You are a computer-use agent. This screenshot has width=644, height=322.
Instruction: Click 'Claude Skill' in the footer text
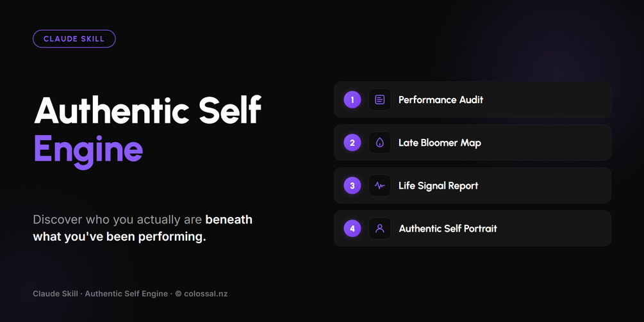pos(56,294)
